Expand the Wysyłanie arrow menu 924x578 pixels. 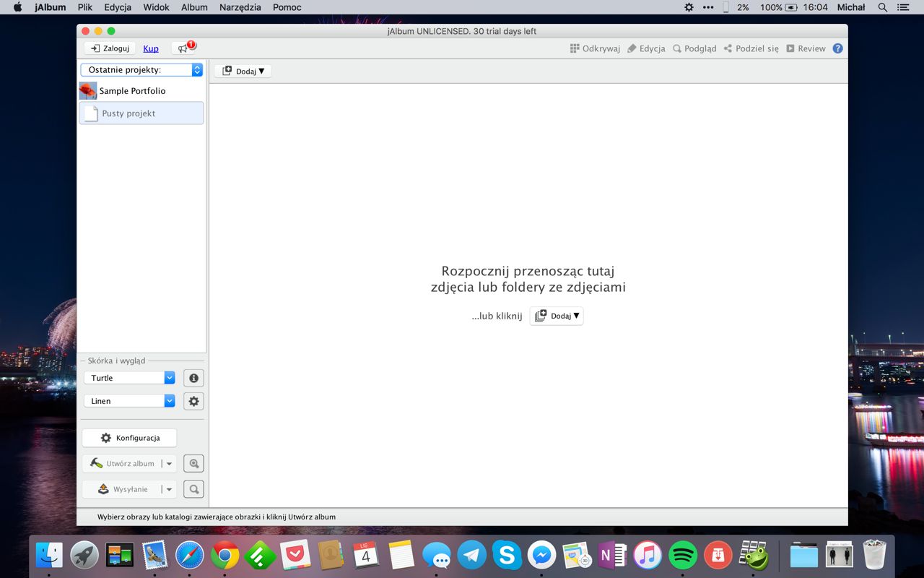(x=169, y=489)
